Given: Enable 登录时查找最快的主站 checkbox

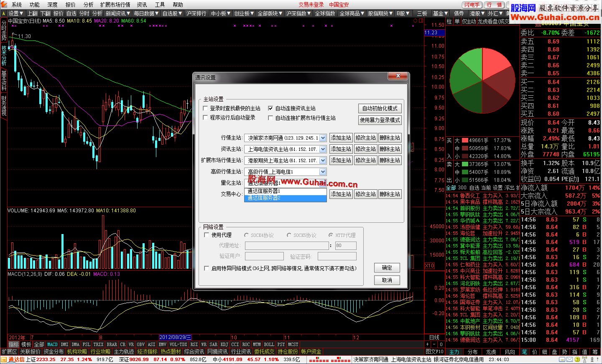Looking at the screenshot, I should [206, 108].
